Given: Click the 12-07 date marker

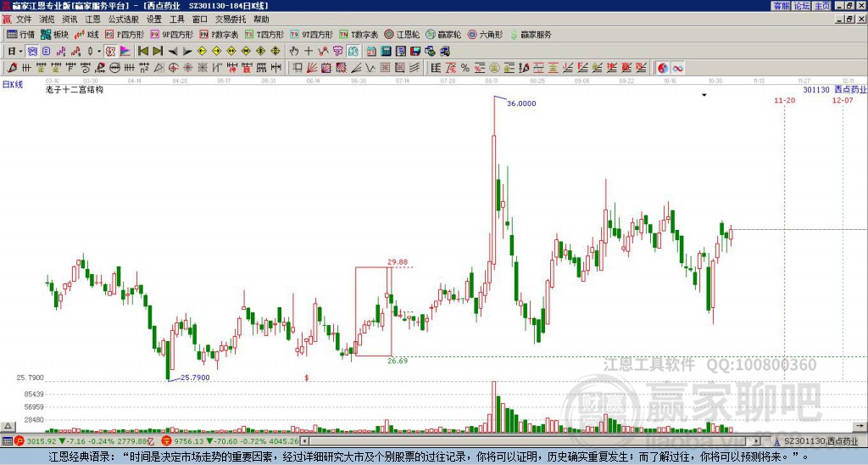Looking at the screenshot, I should pos(843,100).
